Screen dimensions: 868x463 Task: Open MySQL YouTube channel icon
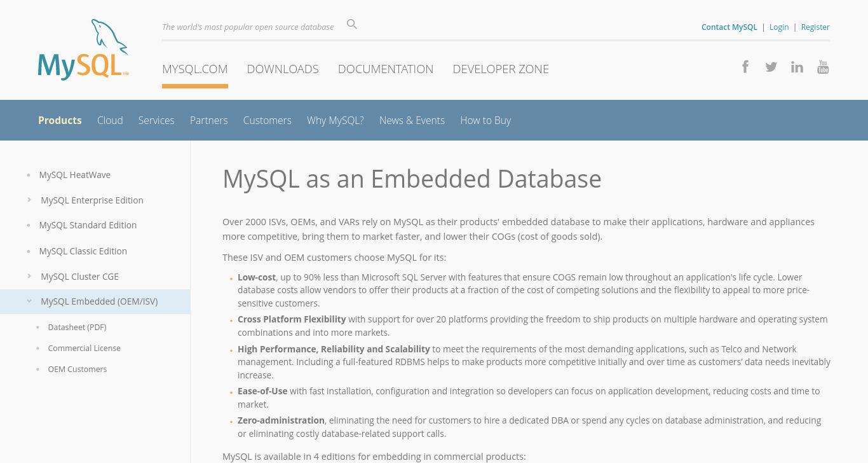click(x=823, y=67)
